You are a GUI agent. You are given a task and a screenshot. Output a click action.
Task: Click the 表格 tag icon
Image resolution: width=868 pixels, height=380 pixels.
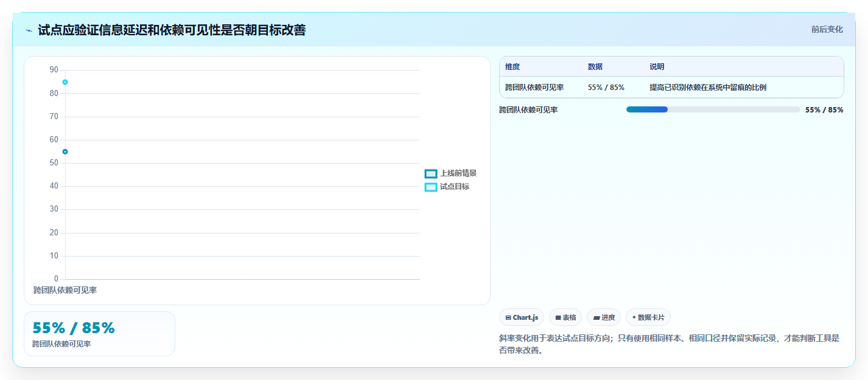coord(558,317)
